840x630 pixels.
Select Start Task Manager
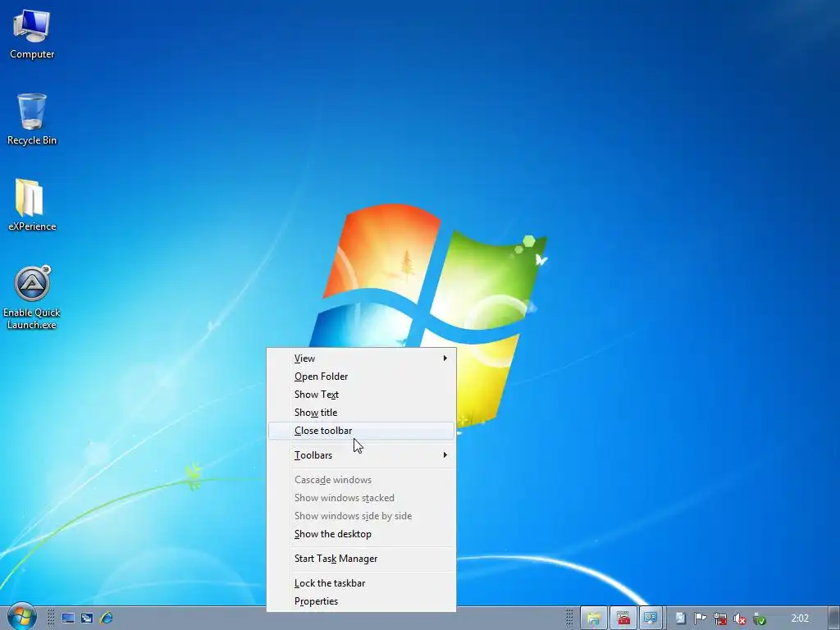pos(361,559)
